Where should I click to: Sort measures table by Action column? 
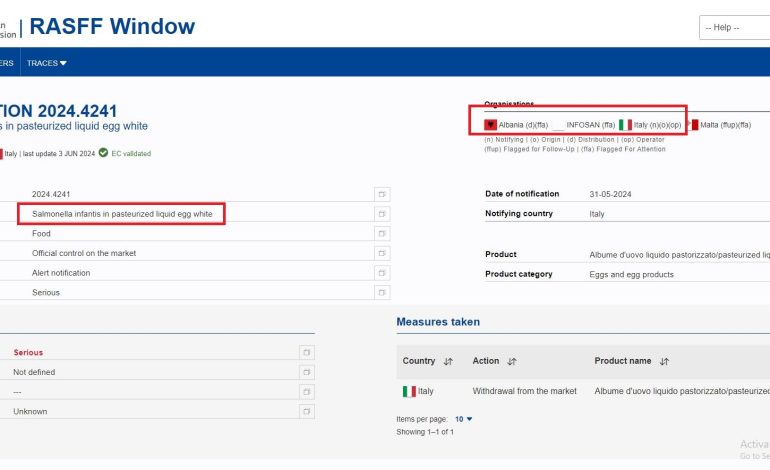tap(511, 361)
